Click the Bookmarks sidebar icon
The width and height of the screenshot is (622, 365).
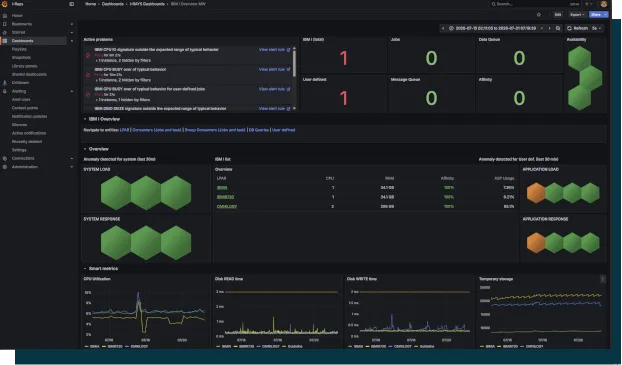click(5, 24)
